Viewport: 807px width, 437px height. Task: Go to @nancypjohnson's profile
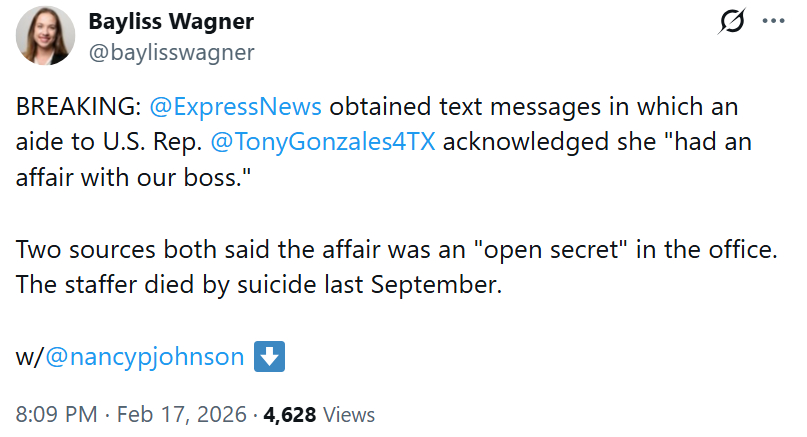tap(144, 357)
